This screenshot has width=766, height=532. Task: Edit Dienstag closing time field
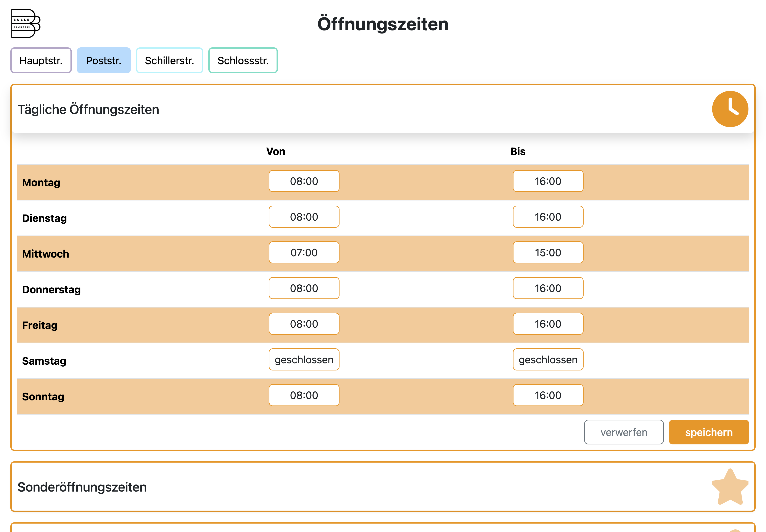point(548,217)
